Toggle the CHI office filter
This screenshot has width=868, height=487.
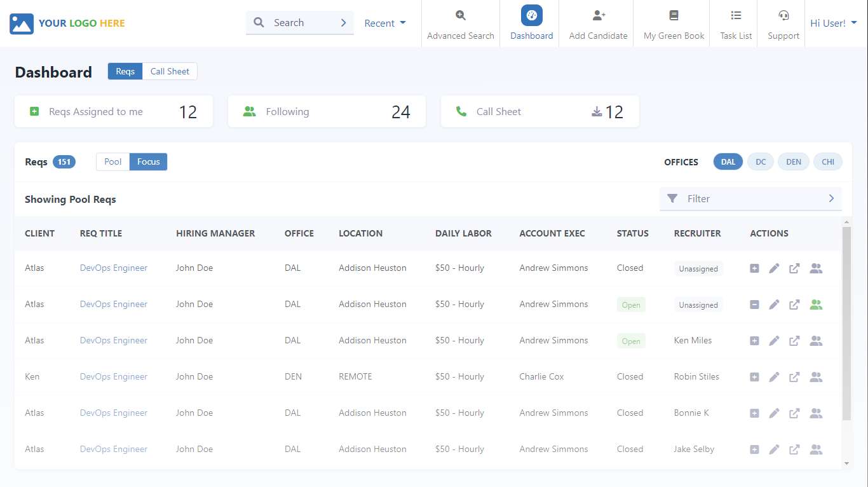(827, 162)
